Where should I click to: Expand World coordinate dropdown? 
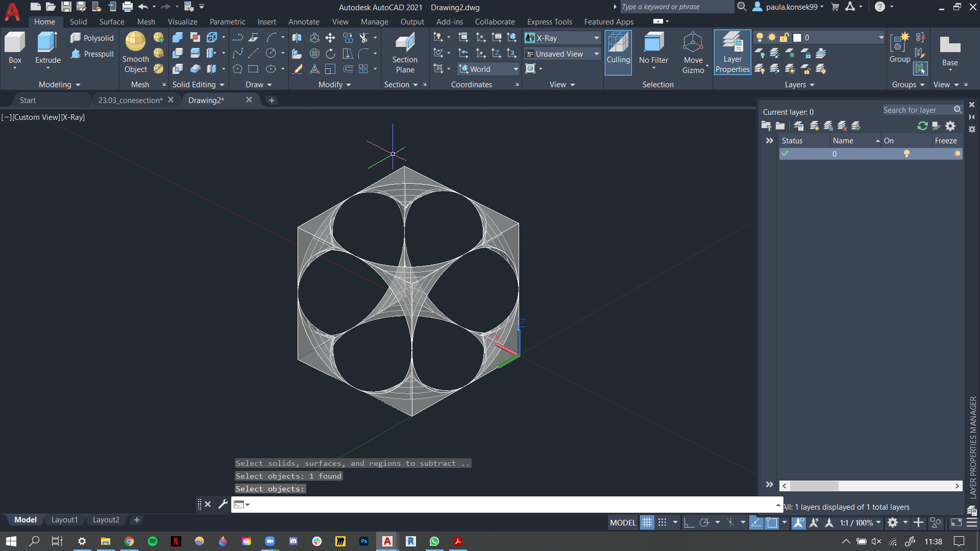tap(516, 69)
